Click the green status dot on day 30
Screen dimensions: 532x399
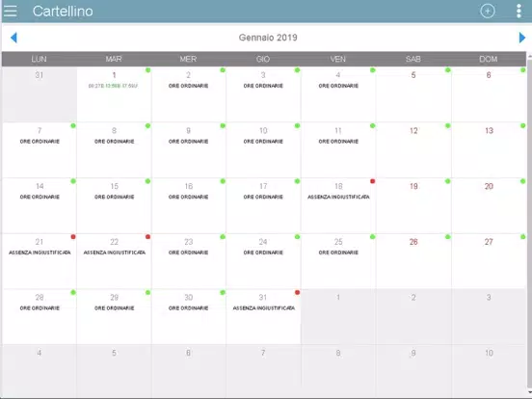pos(223,292)
